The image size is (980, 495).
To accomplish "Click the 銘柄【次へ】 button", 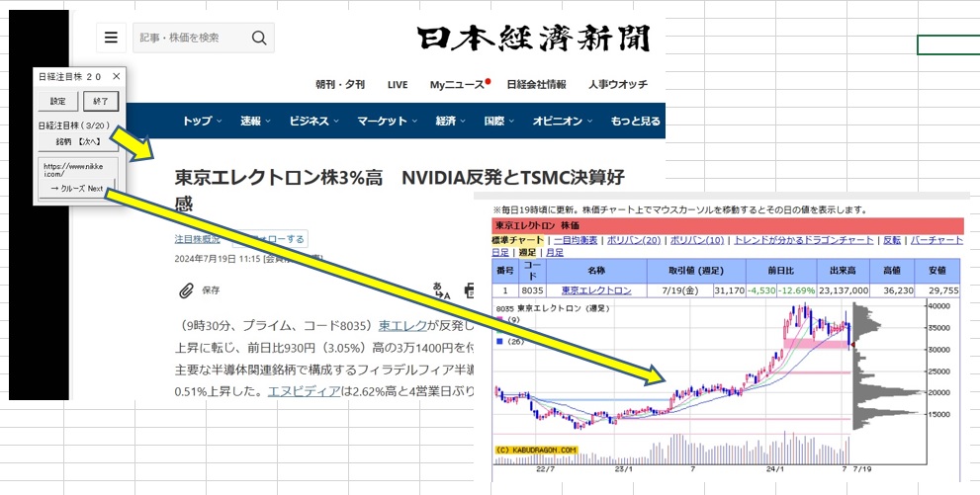I will [77, 141].
